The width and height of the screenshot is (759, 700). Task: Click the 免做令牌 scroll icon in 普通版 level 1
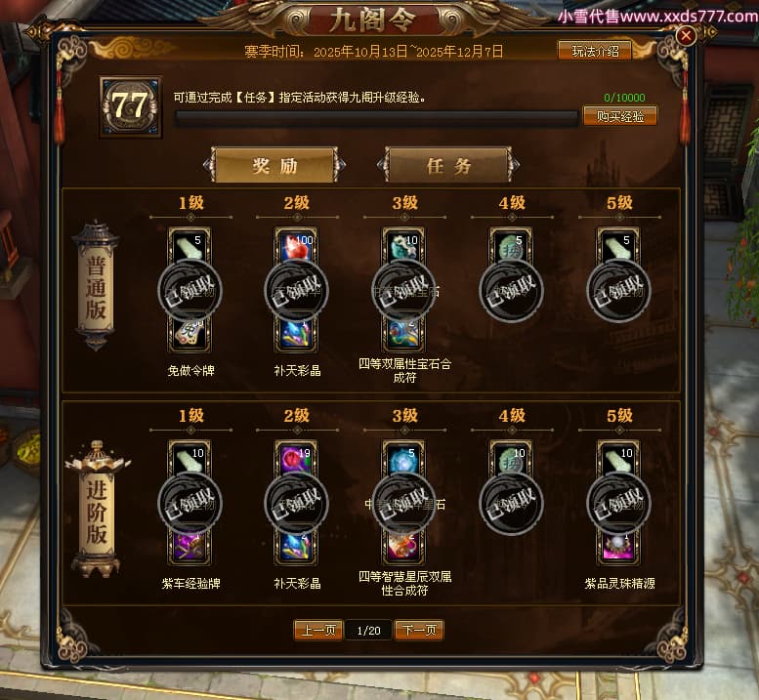coord(190,334)
